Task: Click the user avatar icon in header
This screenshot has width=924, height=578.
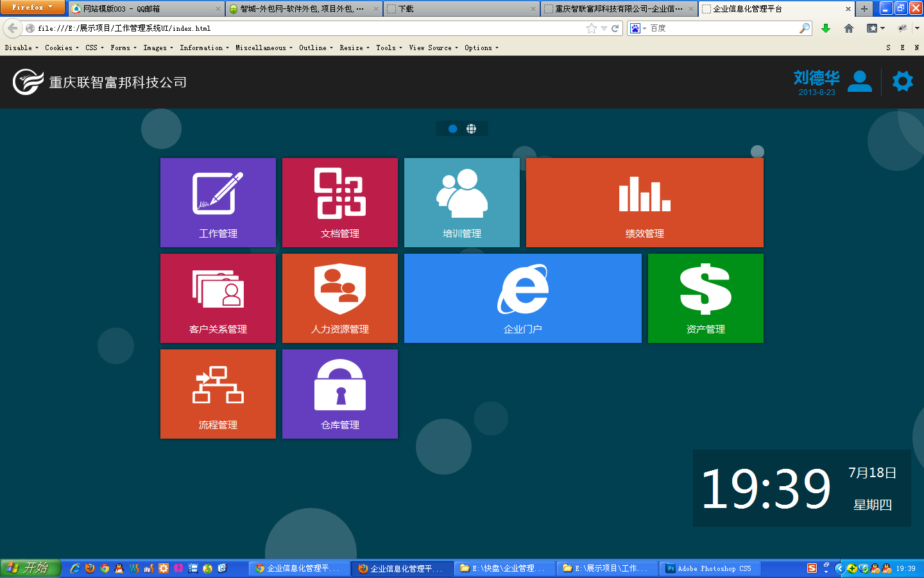Action: click(860, 81)
